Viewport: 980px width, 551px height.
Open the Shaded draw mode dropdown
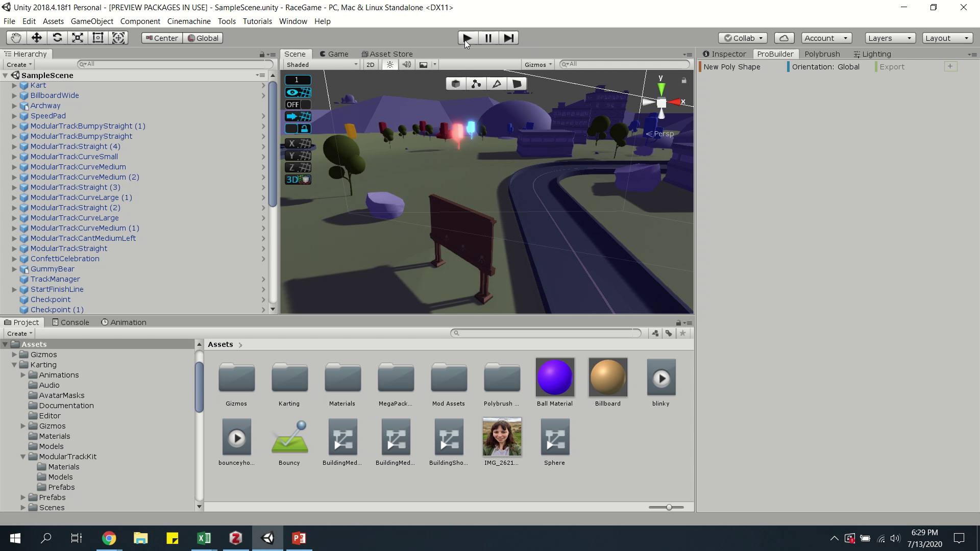pos(322,64)
